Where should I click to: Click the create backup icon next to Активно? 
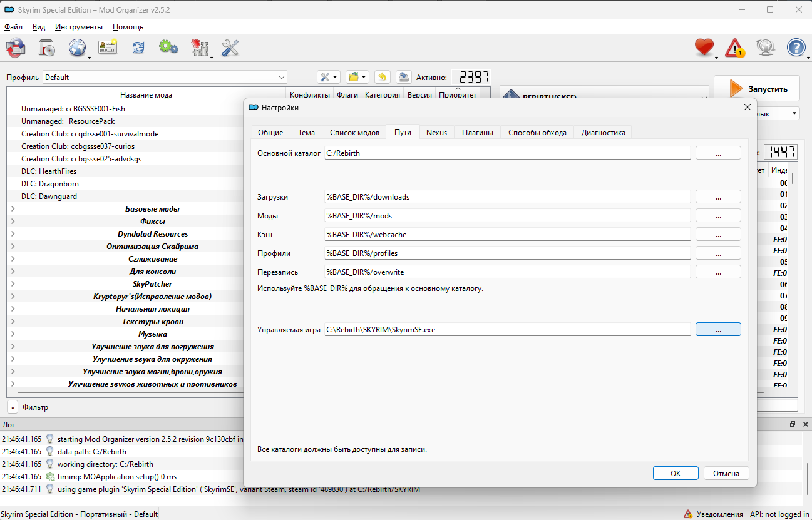(404, 77)
